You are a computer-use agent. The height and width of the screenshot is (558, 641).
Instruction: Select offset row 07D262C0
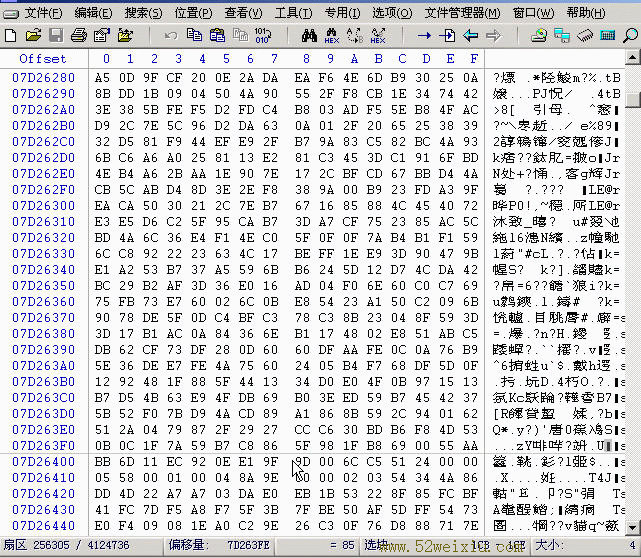pyautogui.click(x=44, y=142)
